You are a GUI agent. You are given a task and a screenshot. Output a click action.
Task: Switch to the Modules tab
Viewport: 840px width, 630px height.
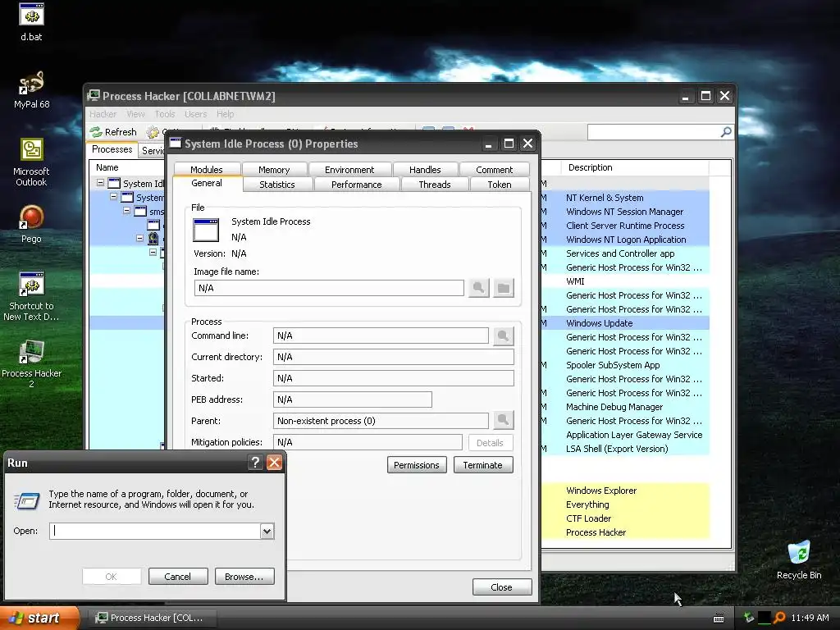tap(206, 169)
